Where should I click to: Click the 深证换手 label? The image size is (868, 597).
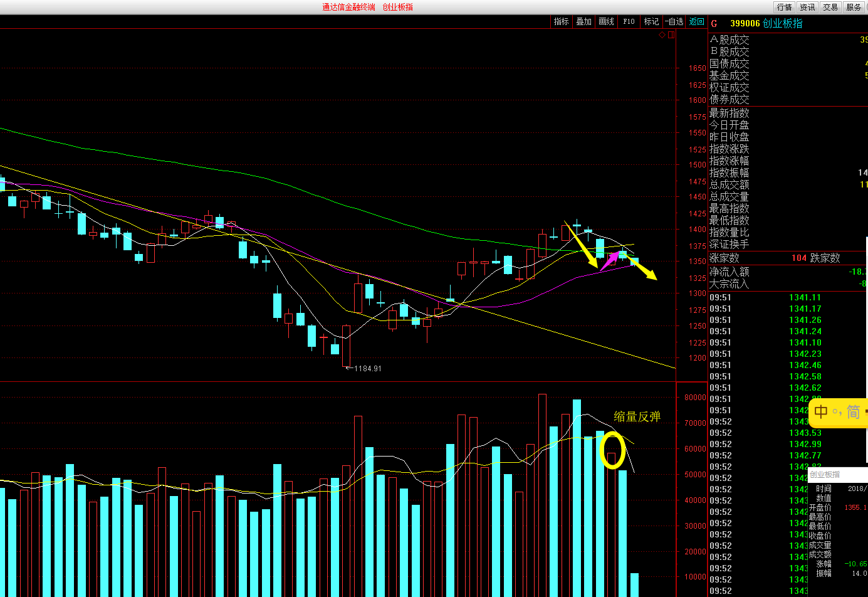coord(729,244)
